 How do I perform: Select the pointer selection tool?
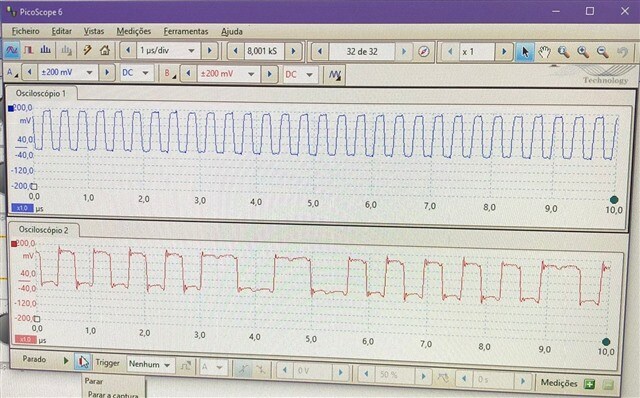tap(524, 52)
